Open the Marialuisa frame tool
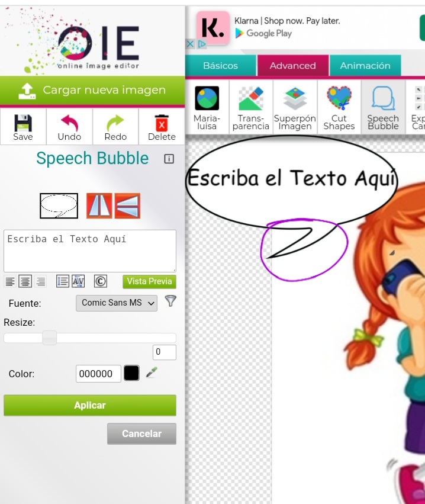425x504 pixels. pyautogui.click(x=207, y=107)
